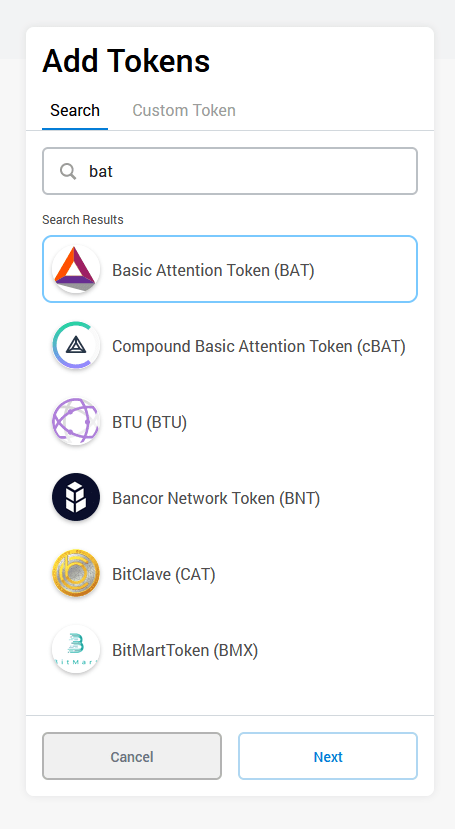The image size is (455, 829).
Task: Click the gold BitClave coin icon
Action: point(76,574)
